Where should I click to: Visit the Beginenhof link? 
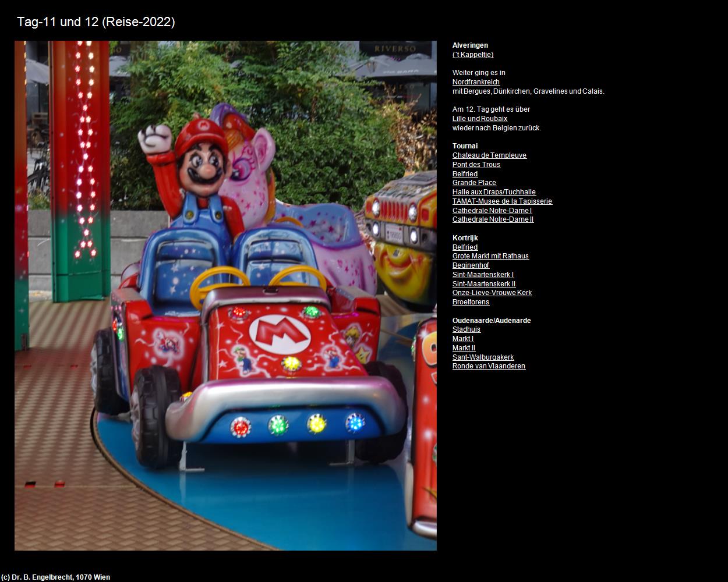click(x=471, y=265)
